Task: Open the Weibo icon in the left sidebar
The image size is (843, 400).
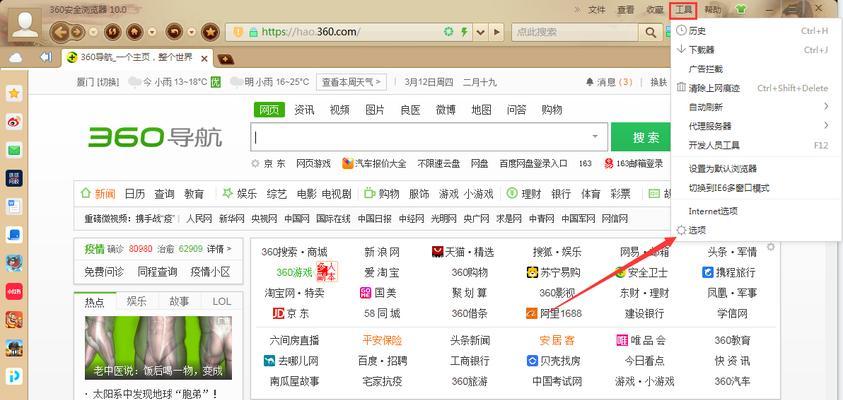Action: 14,122
